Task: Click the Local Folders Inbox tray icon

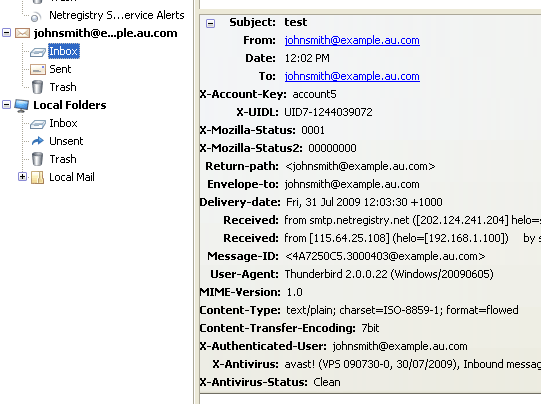Action: (x=38, y=124)
